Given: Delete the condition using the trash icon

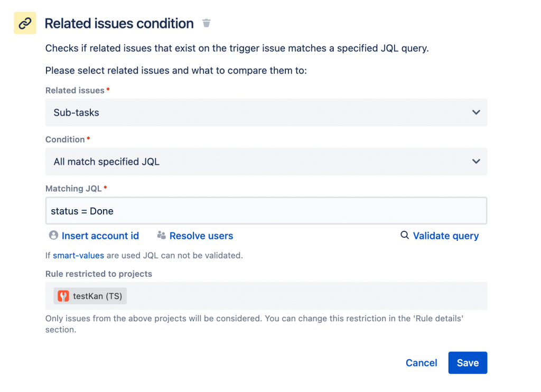Looking at the screenshot, I should click(x=207, y=23).
